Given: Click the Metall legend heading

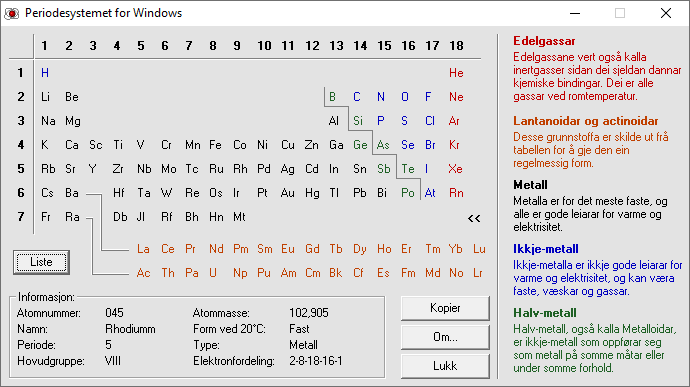Looking at the screenshot, I should click(530, 185).
